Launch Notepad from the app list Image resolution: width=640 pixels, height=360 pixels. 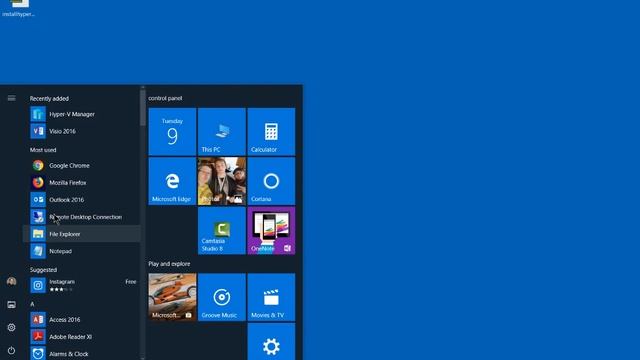tap(82, 251)
